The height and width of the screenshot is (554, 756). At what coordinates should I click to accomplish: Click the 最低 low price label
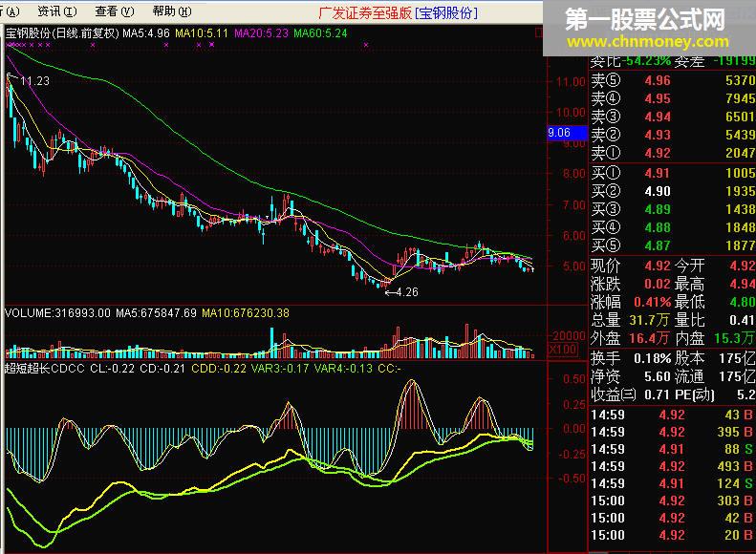(689, 303)
